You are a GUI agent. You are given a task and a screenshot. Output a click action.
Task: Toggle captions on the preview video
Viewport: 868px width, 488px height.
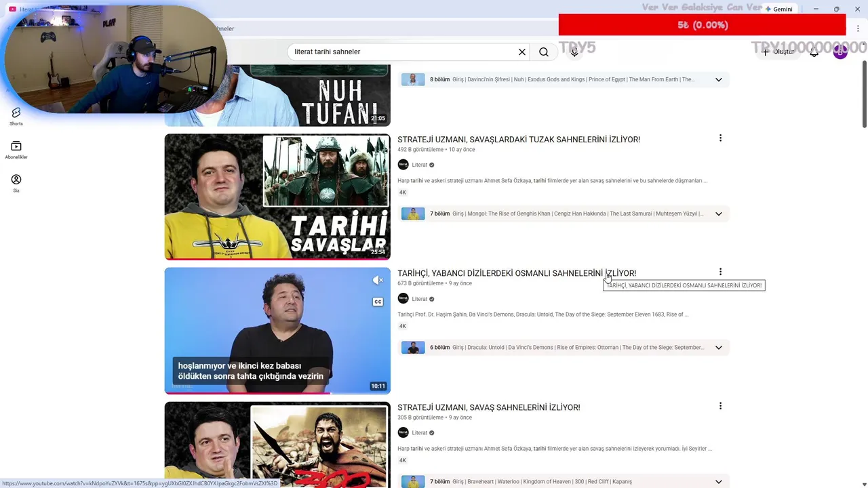pos(378,302)
